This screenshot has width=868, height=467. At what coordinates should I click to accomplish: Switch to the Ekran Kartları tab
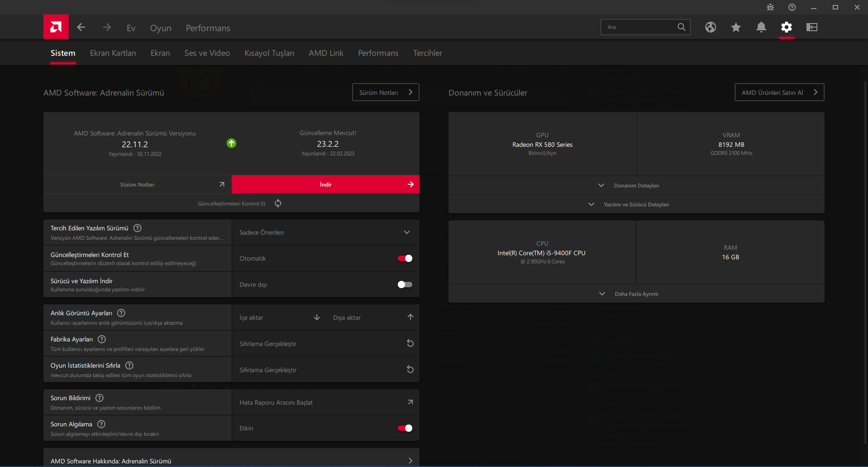[113, 53]
